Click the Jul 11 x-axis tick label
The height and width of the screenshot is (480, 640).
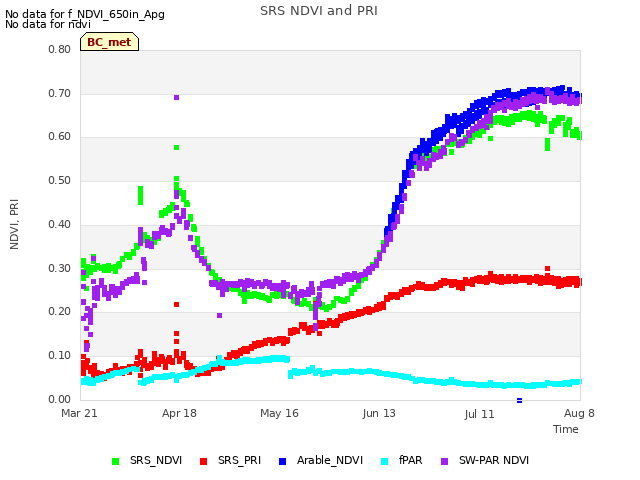(479, 414)
